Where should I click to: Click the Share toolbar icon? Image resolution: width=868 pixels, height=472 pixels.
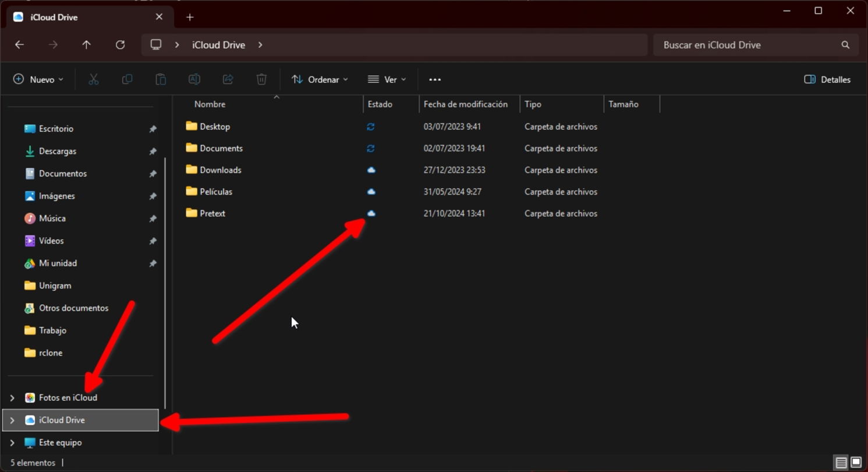[x=228, y=79]
